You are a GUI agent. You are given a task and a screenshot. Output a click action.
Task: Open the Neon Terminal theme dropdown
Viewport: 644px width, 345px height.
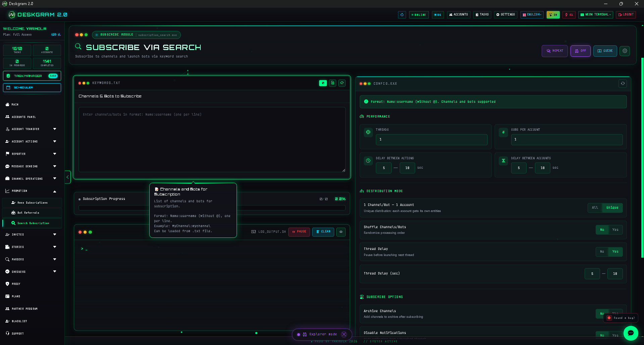pyautogui.click(x=596, y=15)
